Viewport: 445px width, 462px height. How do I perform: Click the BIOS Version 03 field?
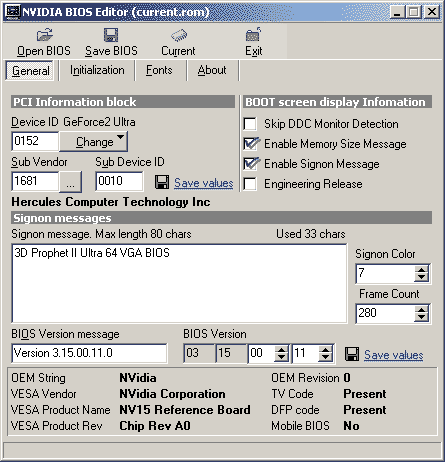[x=199, y=353]
